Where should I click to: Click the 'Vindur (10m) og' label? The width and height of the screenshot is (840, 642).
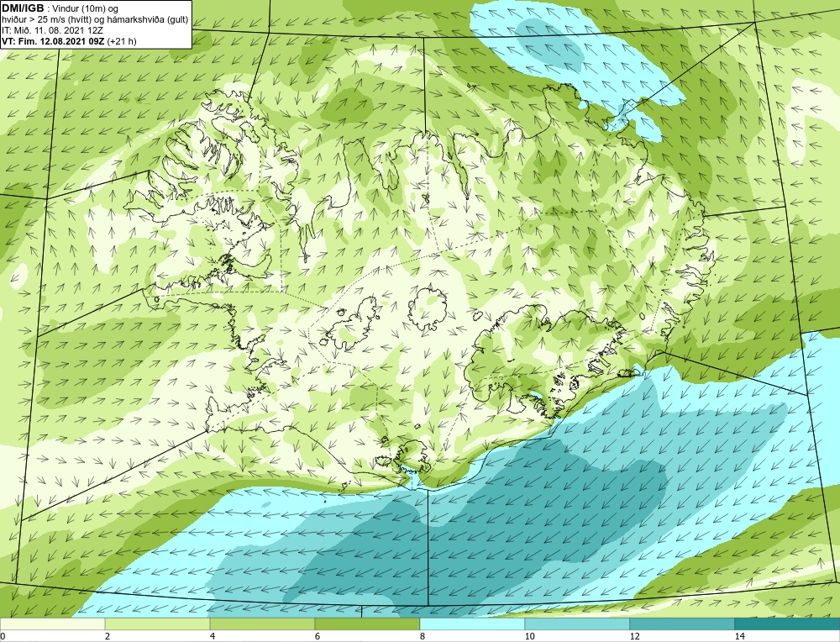click(x=86, y=8)
